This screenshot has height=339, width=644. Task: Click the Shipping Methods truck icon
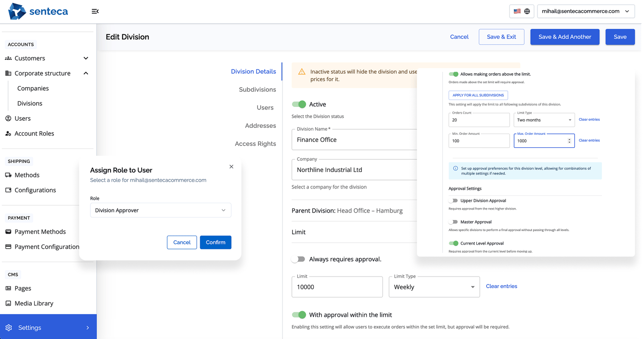coord(8,175)
